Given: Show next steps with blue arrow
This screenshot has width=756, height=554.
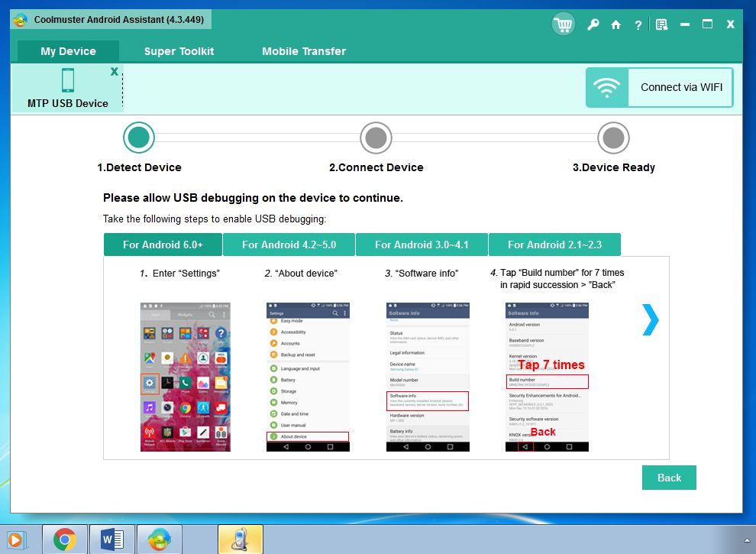Looking at the screenshot, I should point(651,319).
